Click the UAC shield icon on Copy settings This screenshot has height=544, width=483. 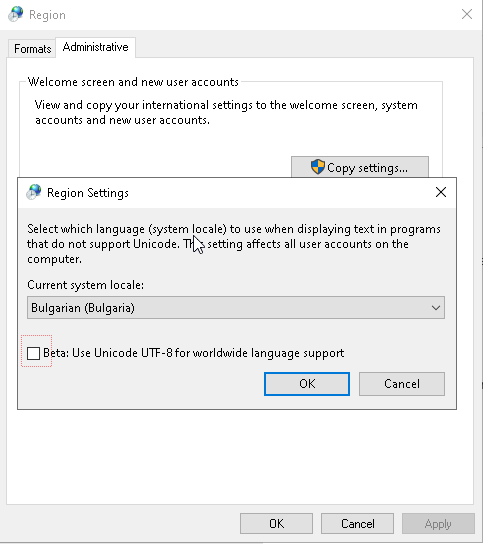pos(317,167)
